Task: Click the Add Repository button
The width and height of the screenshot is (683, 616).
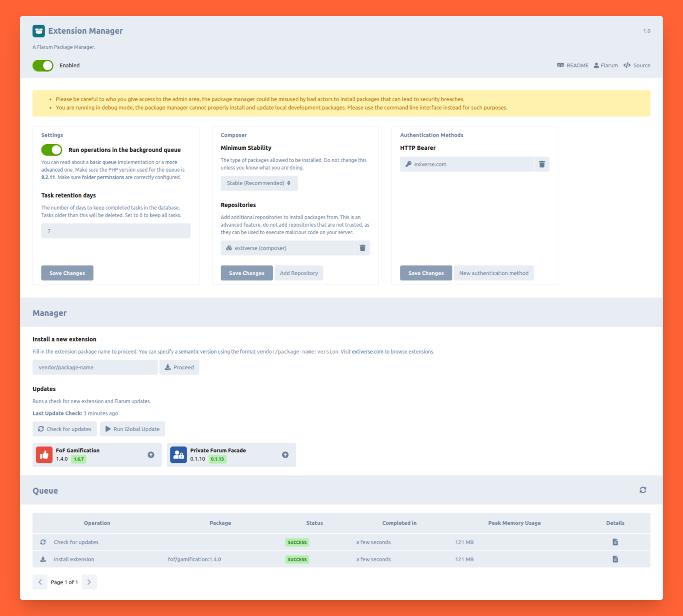Action: 299,273
